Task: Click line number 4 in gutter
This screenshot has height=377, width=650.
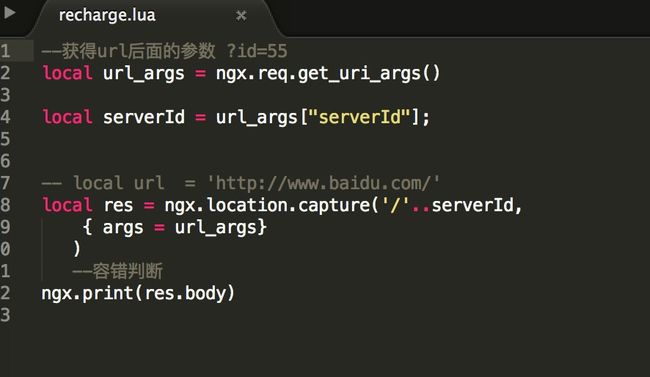Action: point(5,117)
